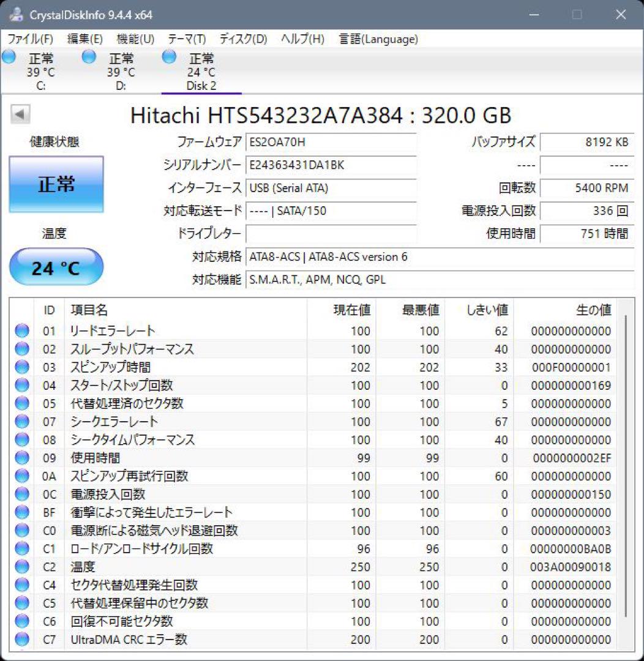Click the status icon for row C0 電源断による磁気ヘッド退避回数
This screenshot has height=661, width=644.
tap(22, 530)
